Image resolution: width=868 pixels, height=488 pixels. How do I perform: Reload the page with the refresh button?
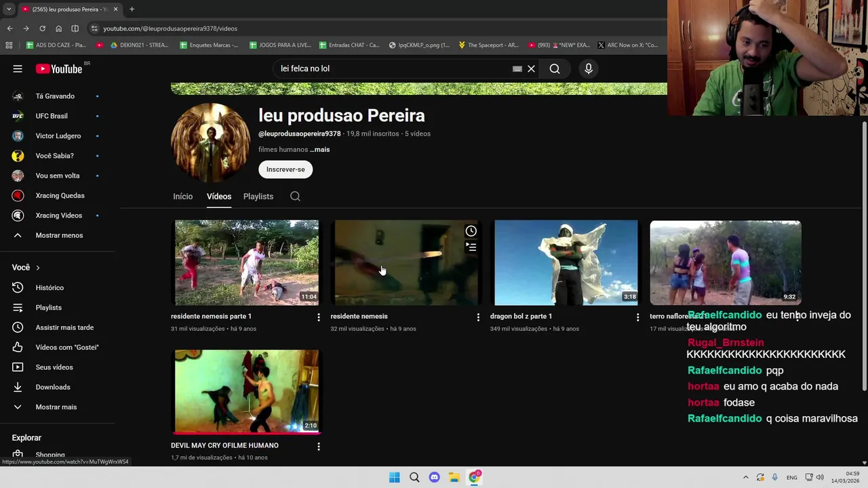point(42,28)
